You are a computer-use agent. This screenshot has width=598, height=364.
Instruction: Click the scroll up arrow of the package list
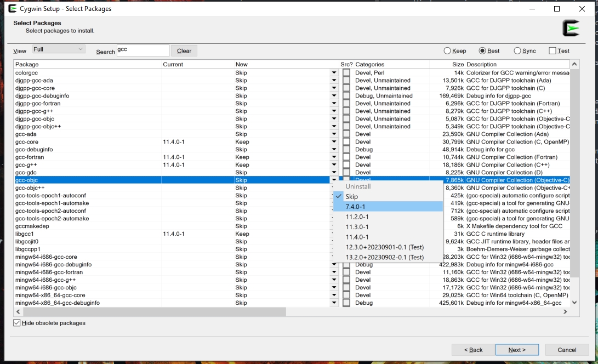coord(574,64)
